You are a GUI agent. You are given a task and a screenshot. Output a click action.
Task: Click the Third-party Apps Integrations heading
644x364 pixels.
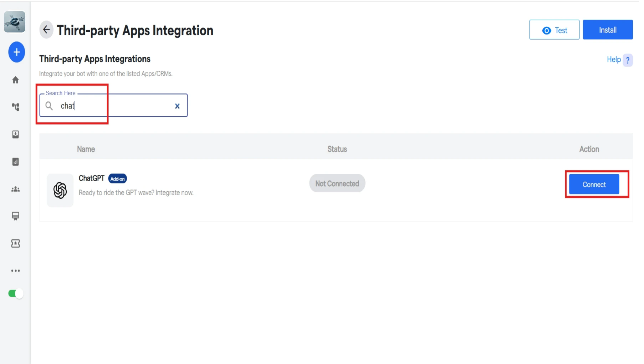[95, 59]
